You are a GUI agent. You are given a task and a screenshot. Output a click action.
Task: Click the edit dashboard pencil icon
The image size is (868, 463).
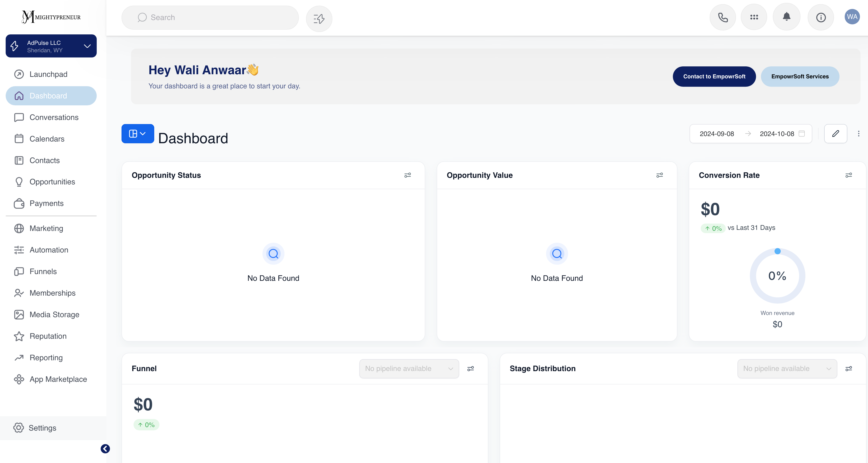[x=835, y=134]
